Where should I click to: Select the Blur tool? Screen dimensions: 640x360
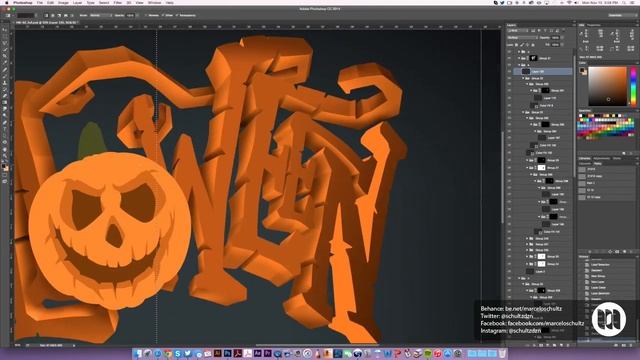[5, 108]
